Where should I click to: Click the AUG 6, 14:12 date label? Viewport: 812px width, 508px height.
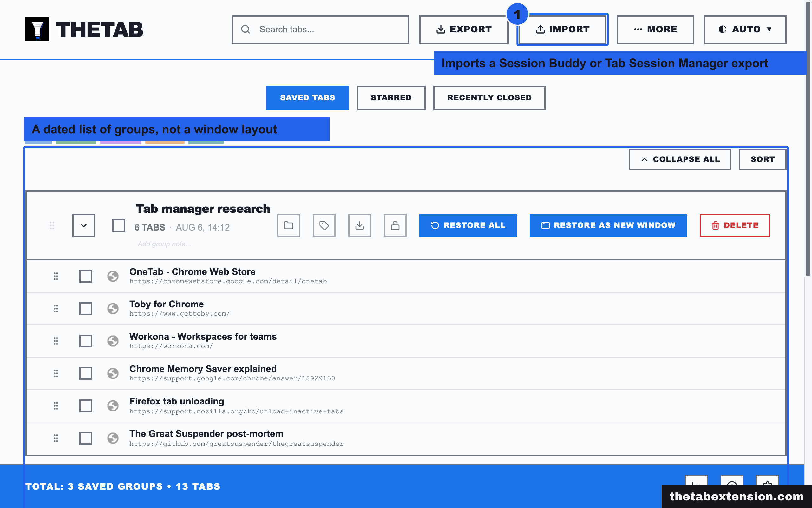pos(203,227)
